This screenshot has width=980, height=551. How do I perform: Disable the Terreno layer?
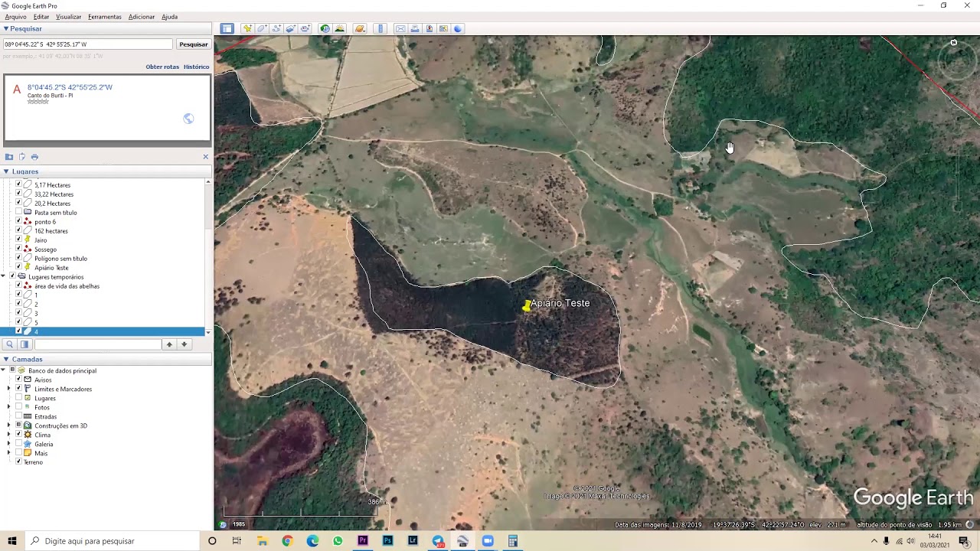(19, 461)
